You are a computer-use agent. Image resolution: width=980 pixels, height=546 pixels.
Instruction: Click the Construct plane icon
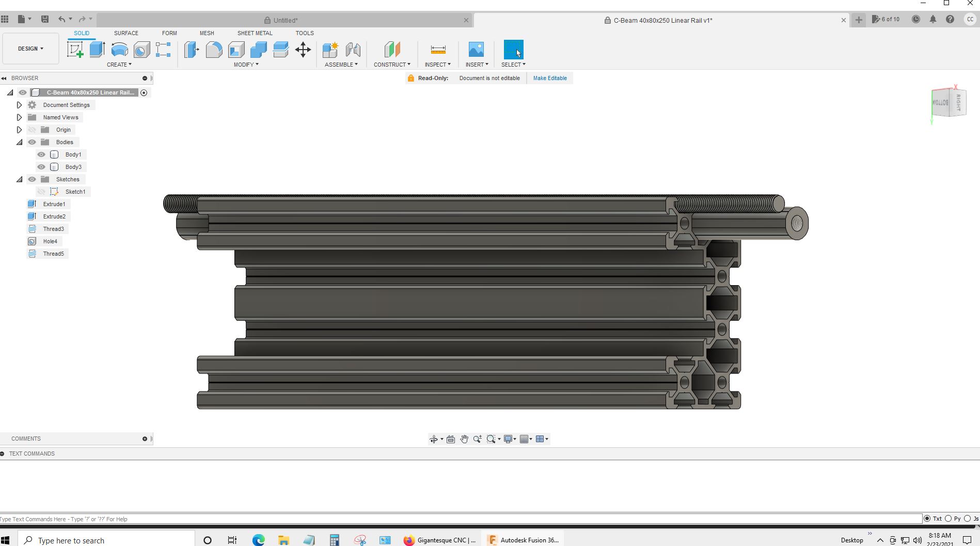pos(392,50)
